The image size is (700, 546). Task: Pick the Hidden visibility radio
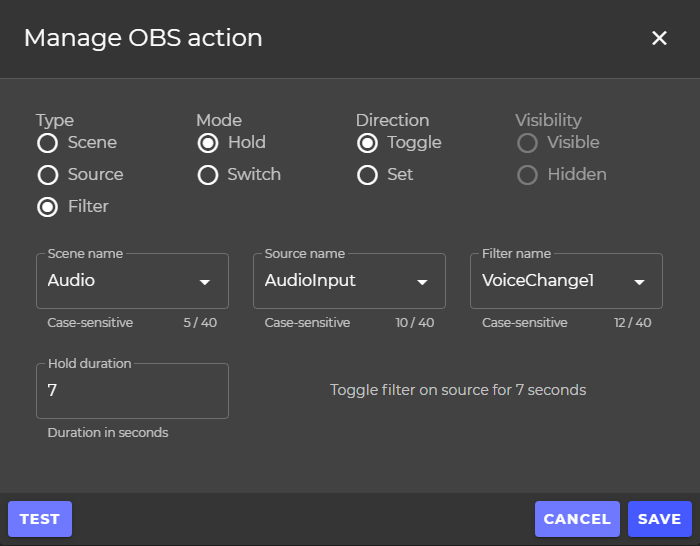[527, 175]
